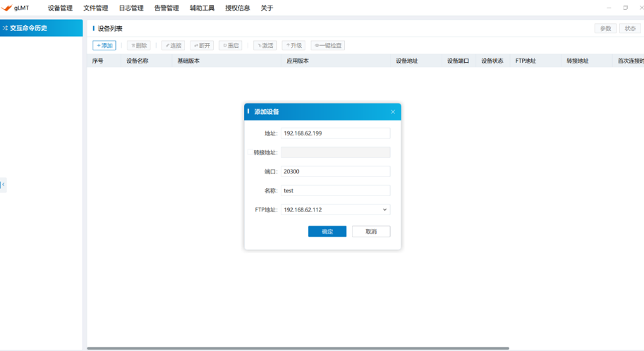644x351 pixels.
Task: Expand the FTP地址 dropdown list
Action: 384,210
